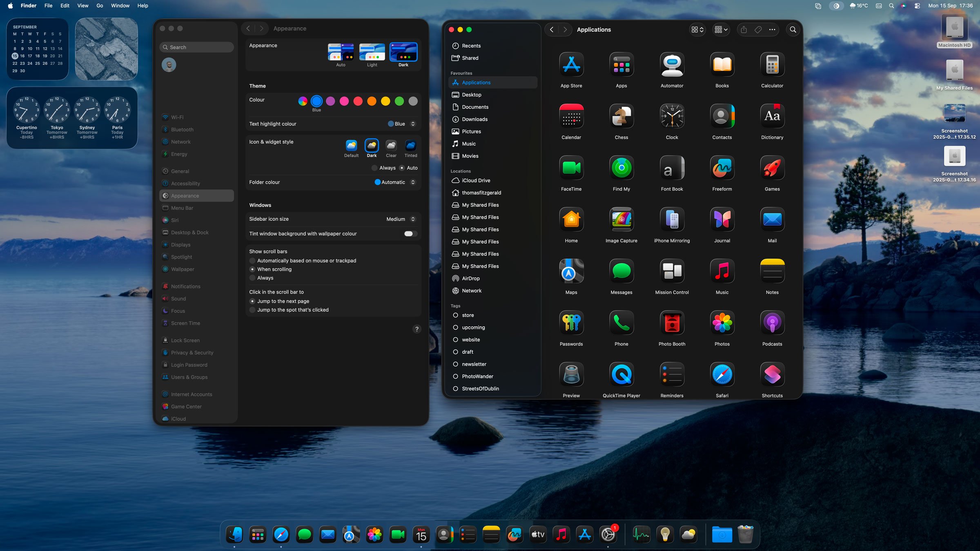This screenshot has height=551, width=980.
Task: Toggle tint window background with wallpaper colour
Action: point(410,234)
